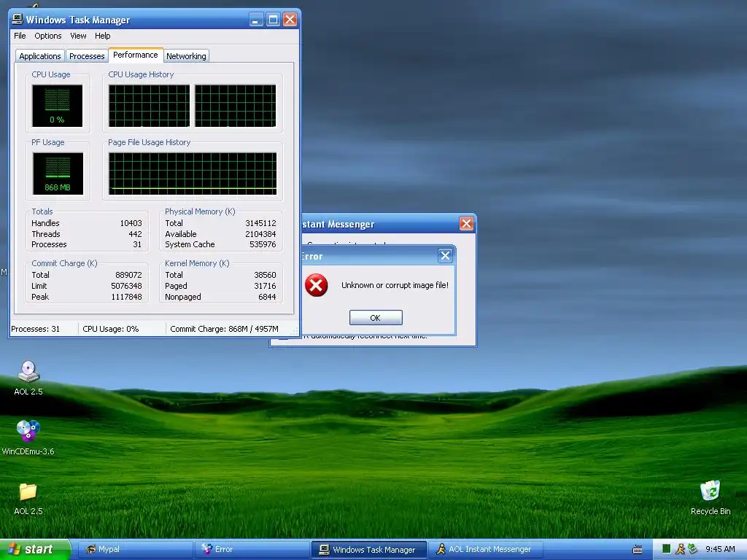The image size is (747, 560).
Task: Click 'CPU Usage: 0%' in the status bar
Action: [x=111, y=329]
